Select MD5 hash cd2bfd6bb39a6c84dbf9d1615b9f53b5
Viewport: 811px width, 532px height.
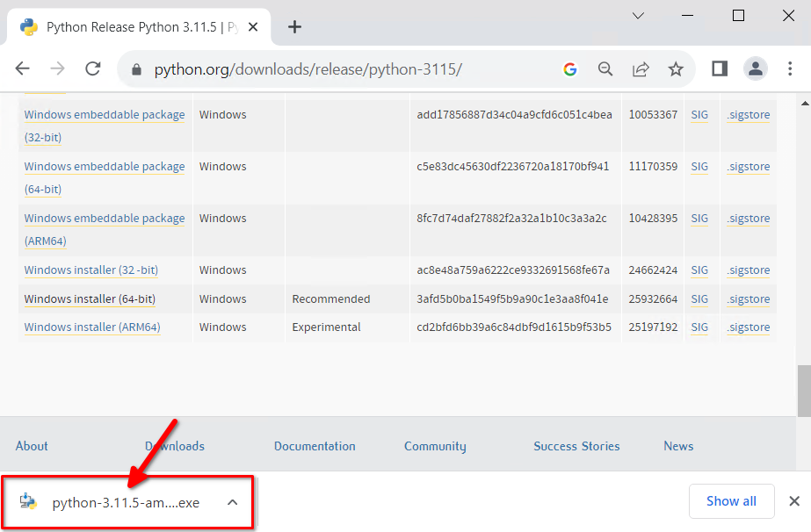pos(514,327)
